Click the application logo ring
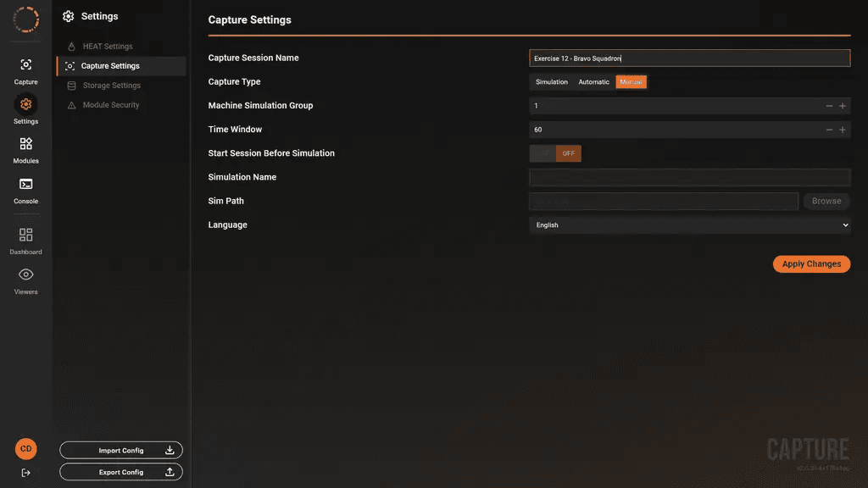 (x=26, y=19)
